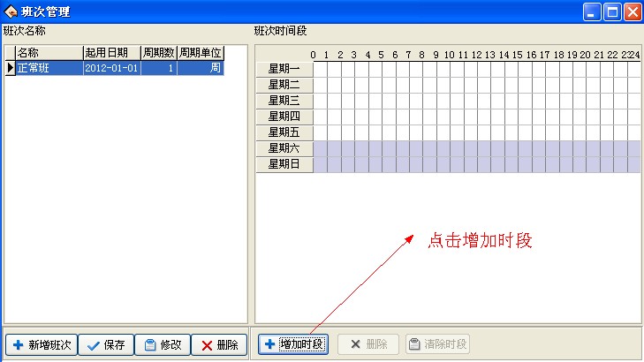Image resolution: width=644 pixels, height=362 pixels.
Task: Open 修改 to edit the shift
Action: click(x=163, y=344)
